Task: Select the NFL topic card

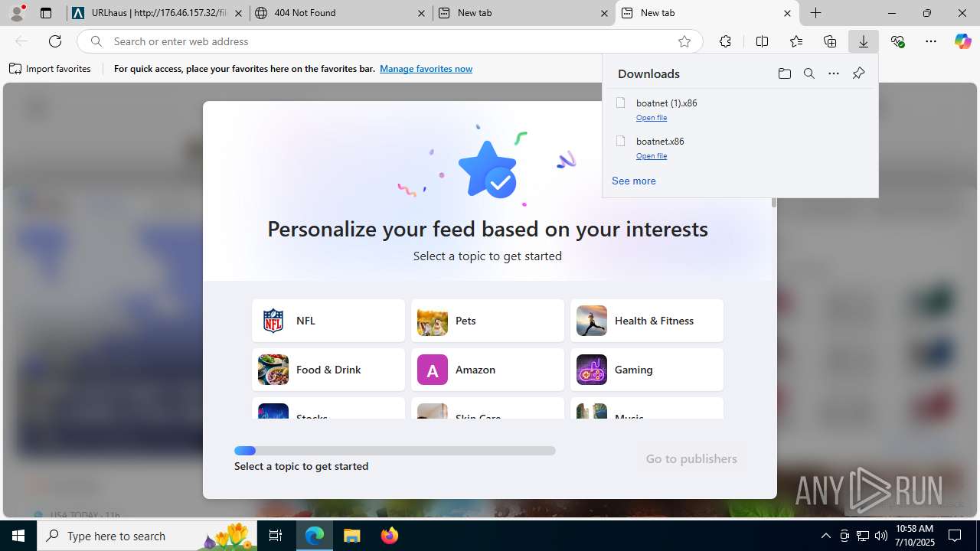Action: tap(328, 321)
